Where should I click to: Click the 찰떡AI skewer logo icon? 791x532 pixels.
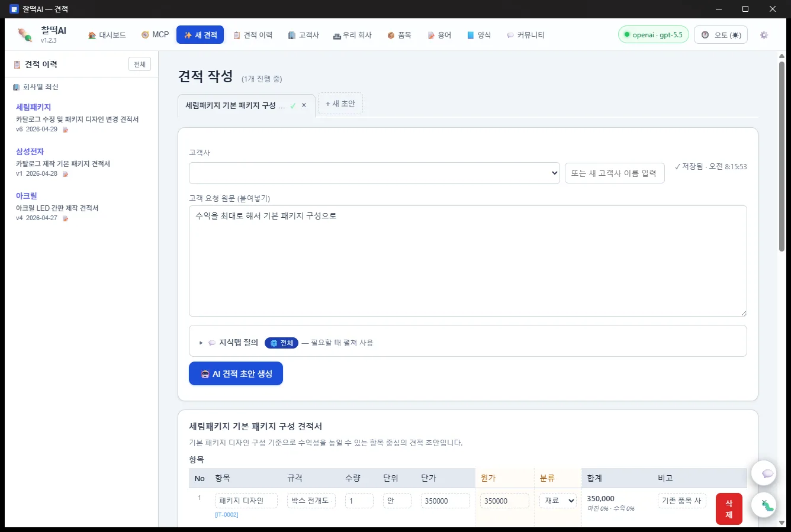point(25,35)
